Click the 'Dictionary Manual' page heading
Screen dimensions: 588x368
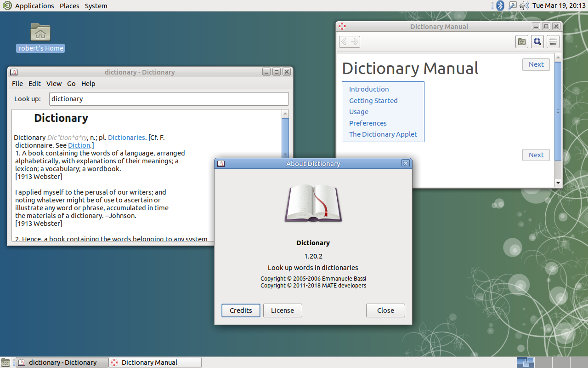click(410, 69)
